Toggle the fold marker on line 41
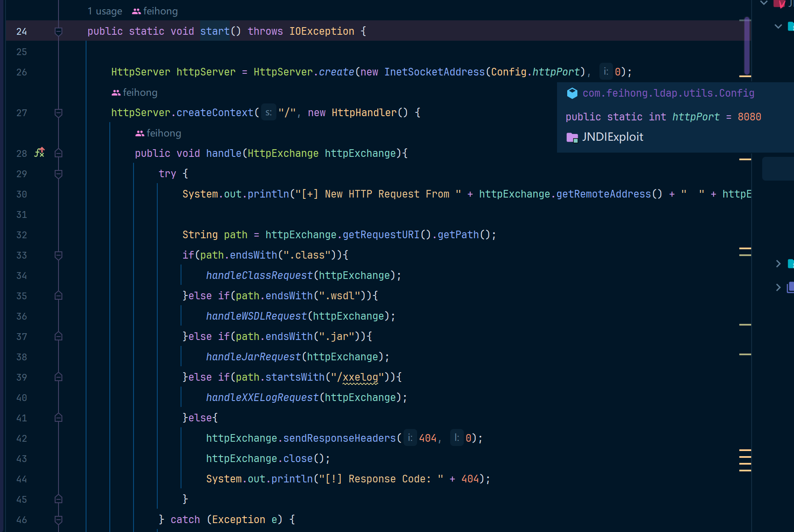 [x=59, y=418]
